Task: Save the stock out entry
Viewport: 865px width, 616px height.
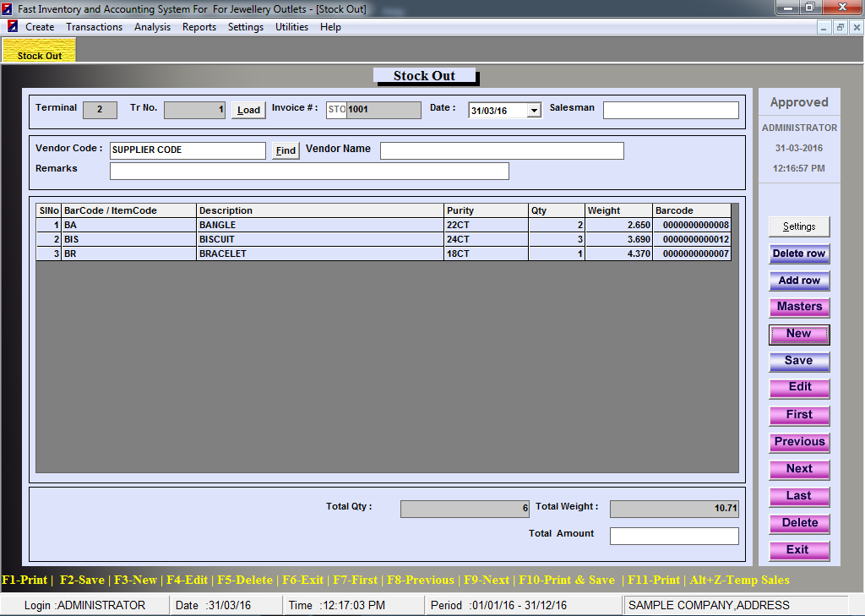Action: pos(799,361)
